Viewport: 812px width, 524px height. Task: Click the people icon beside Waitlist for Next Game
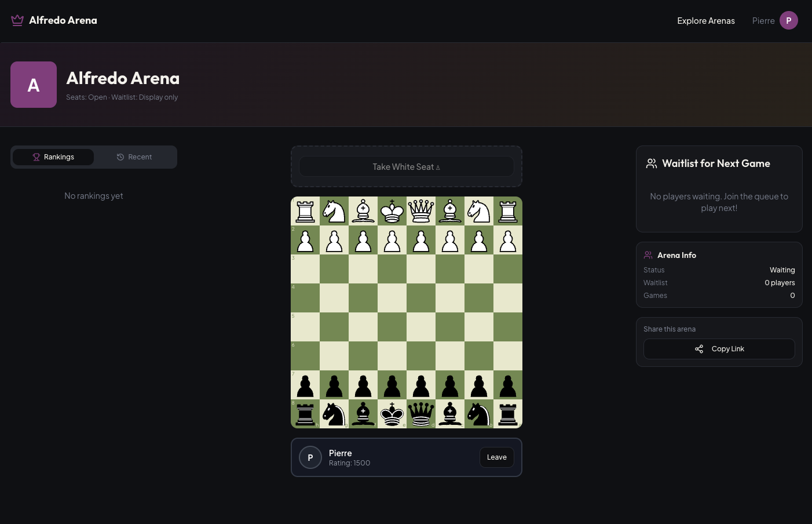click(x=651, y=163)
